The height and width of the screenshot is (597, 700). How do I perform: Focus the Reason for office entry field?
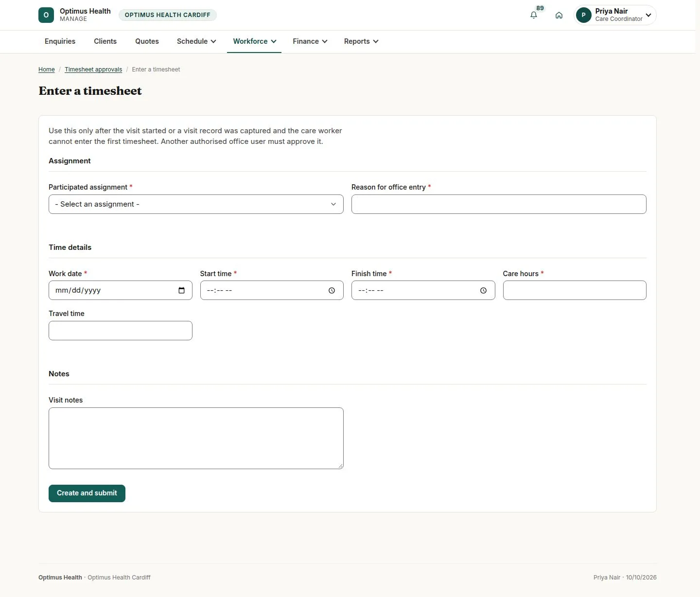tap(499, 204)
